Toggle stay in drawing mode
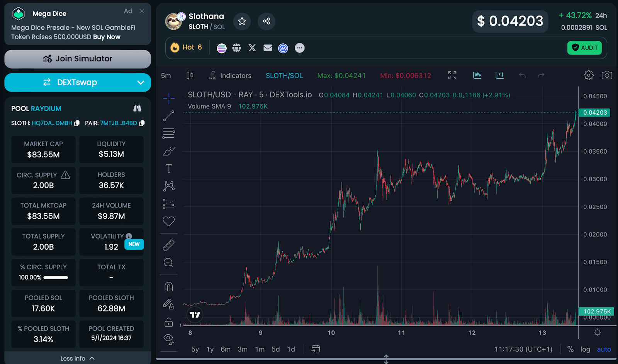Image resolution: width=618 pixels, height=364 pixels. [169, 305]
